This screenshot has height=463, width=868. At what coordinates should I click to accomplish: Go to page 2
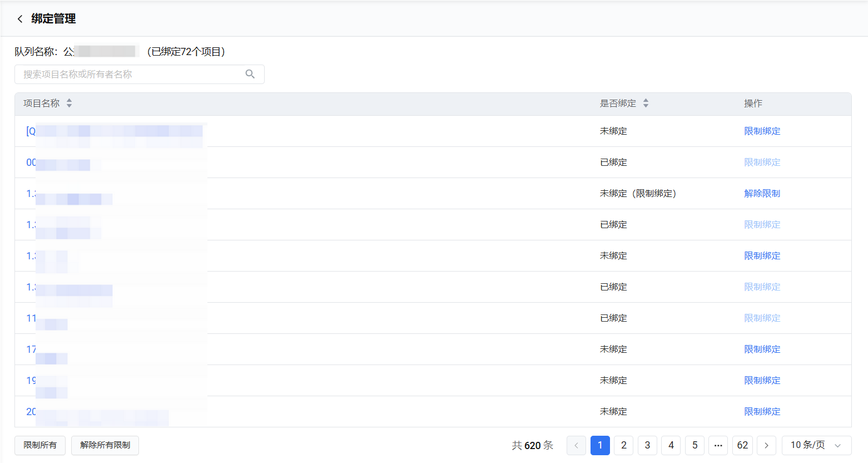coord(624,445)
